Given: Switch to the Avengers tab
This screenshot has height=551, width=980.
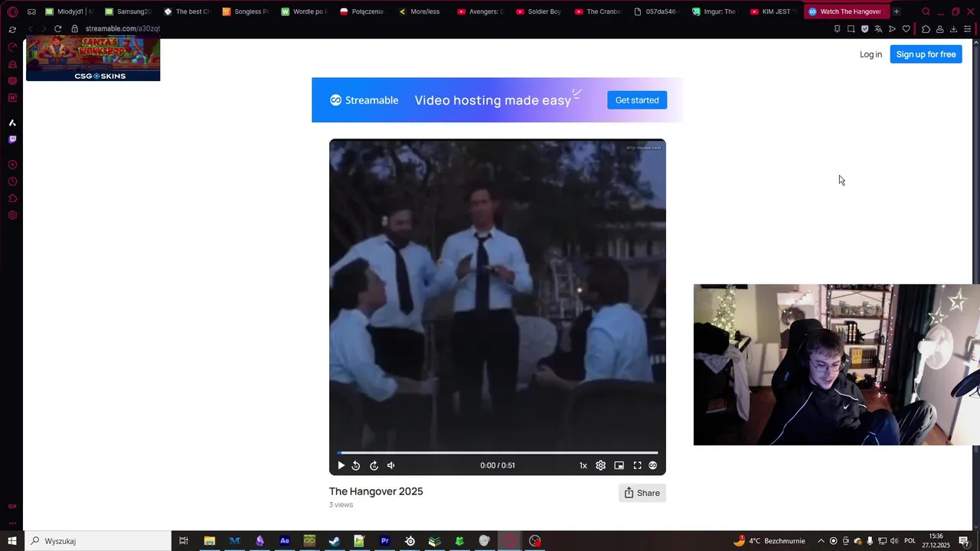Looking at the screenshot, I should pos(480,11).
